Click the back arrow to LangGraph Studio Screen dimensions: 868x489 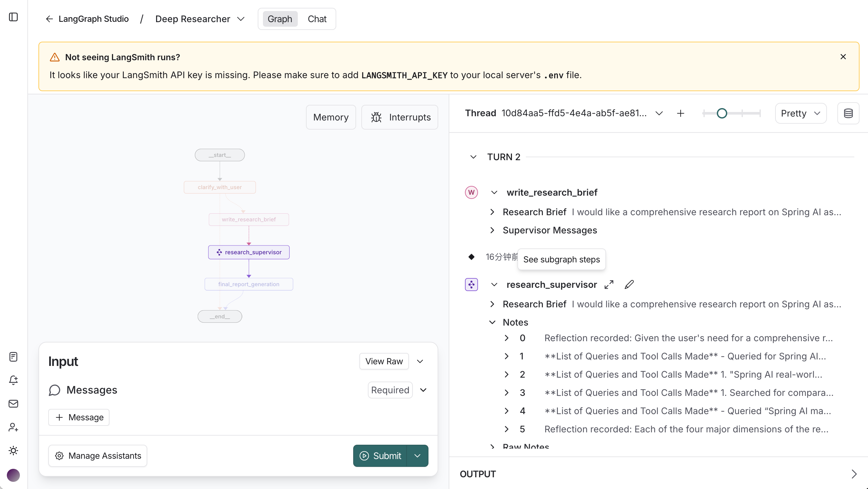[49, 19]
